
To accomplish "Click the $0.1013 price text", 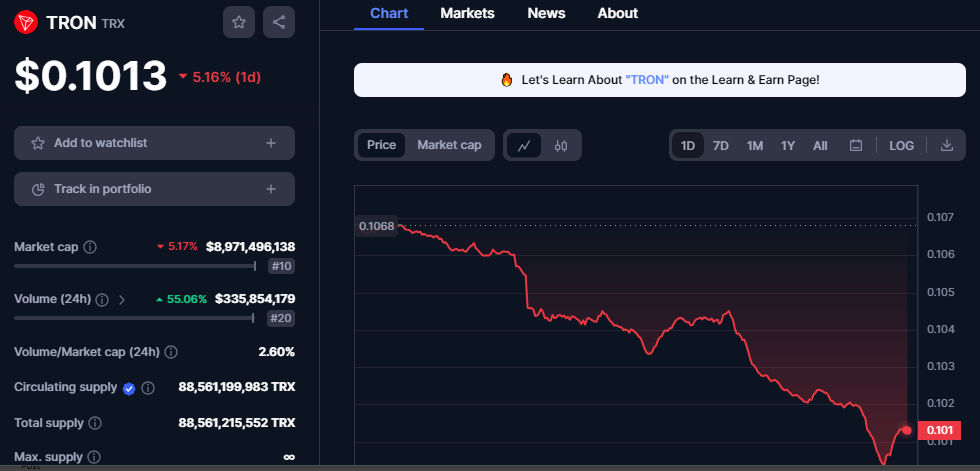I will [91, 76].
